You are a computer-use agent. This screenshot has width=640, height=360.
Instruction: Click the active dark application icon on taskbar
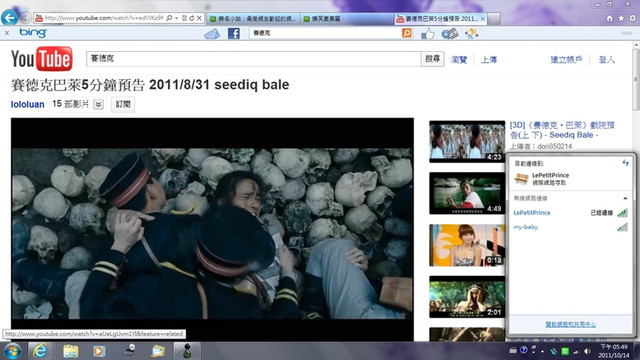[x=187, y=351]
